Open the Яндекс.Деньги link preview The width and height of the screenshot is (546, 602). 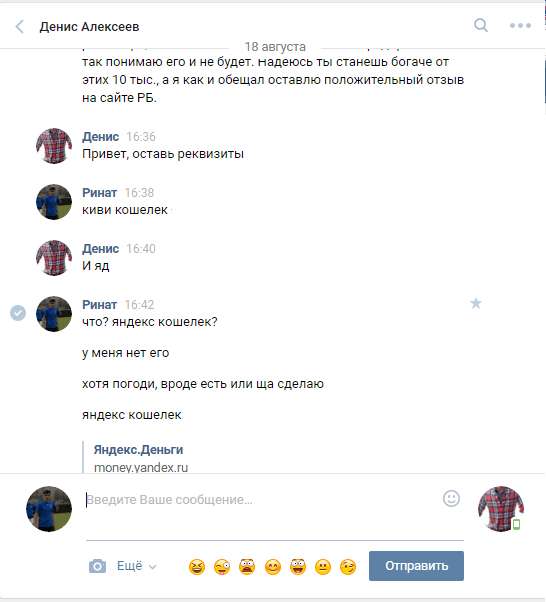[x=138, y=450]
